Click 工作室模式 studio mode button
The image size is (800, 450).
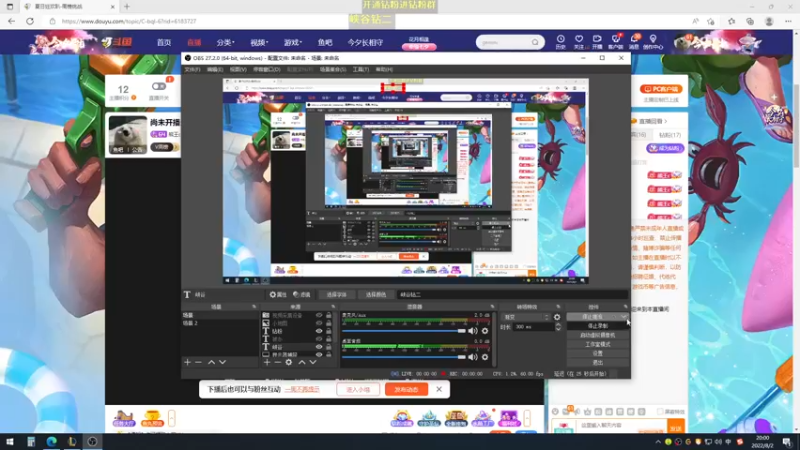(597, 344)
